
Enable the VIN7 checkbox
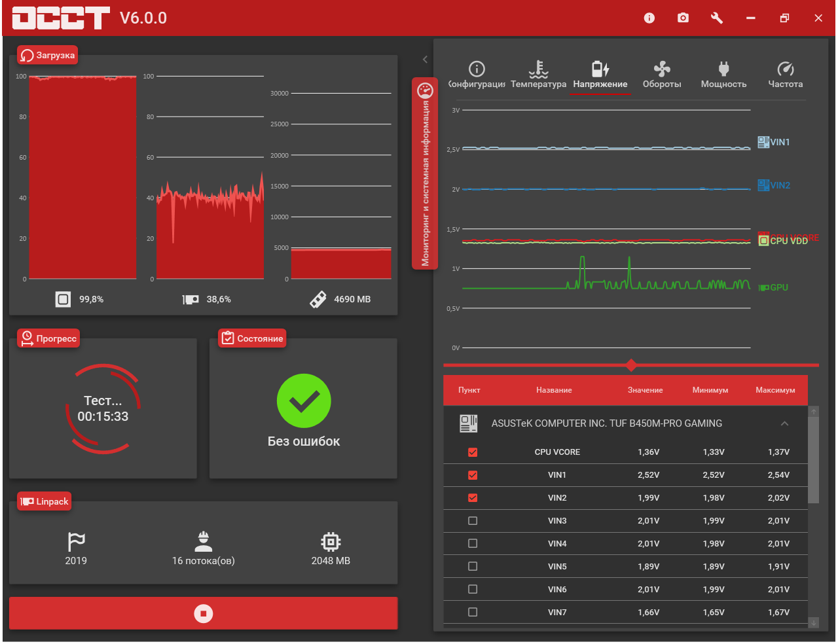coord(473,613)
